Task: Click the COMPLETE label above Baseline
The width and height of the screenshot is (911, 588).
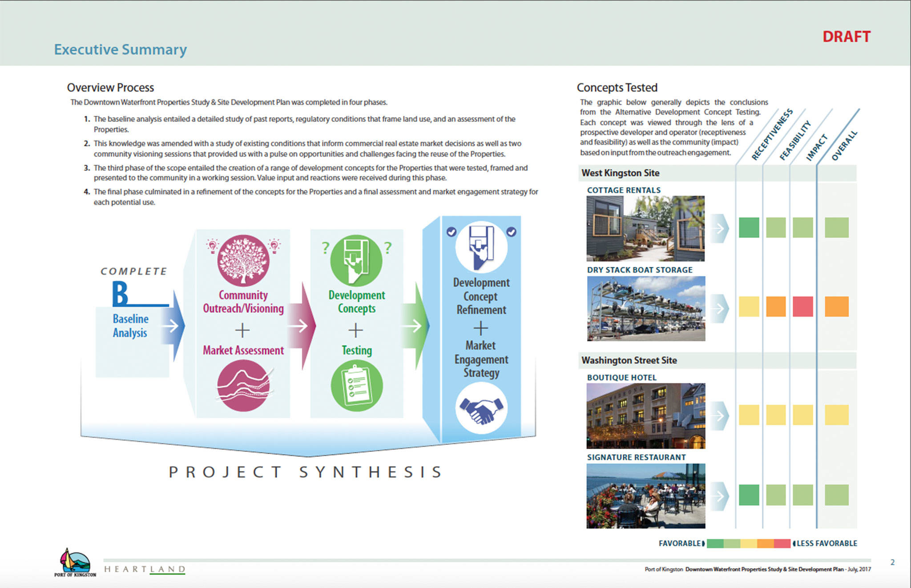Action: [x=133, y=271]
